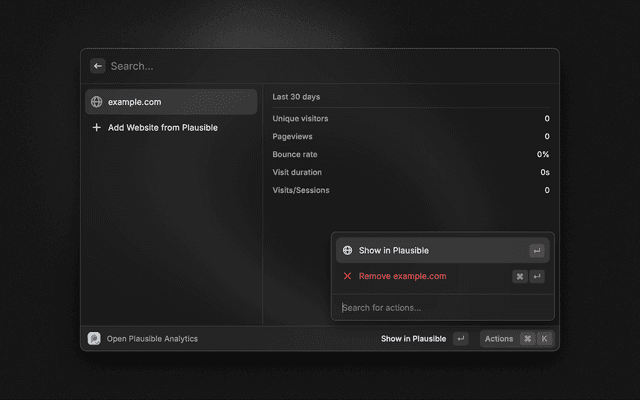The image size is (640, 400).
Task: Click the Plausible Analytics extension icon
Action: 94,339
